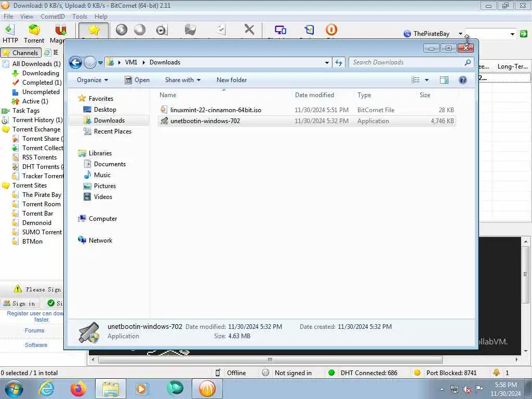Click the orange power icon in BitComet toolbar
Viewport: 532px width, 399px height.
point(331,30)
